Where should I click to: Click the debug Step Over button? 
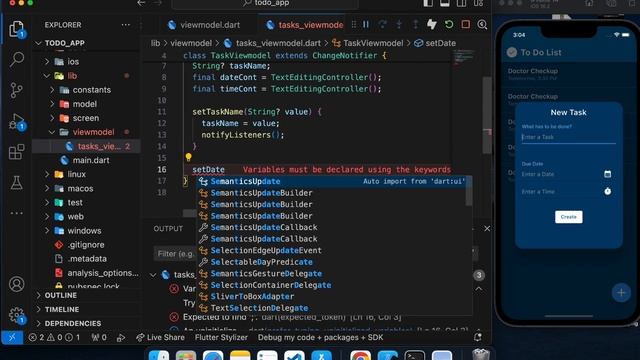[x=382, y=24]
